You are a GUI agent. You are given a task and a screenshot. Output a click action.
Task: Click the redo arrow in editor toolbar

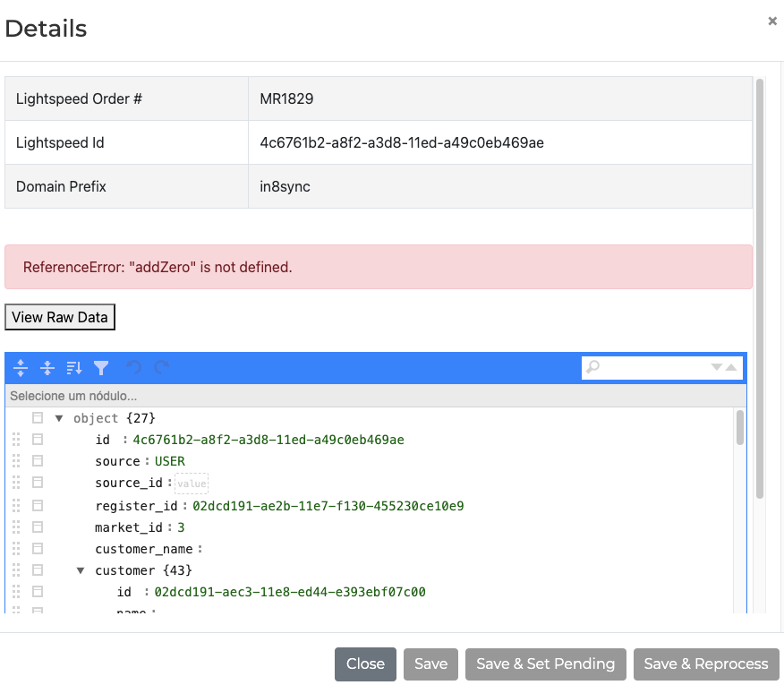(x=162, y=368)
